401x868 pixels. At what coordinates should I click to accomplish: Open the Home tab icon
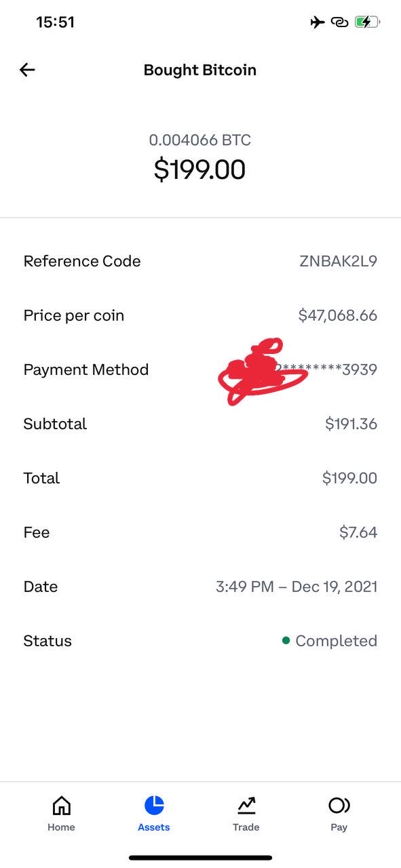[x=61, y=805]
